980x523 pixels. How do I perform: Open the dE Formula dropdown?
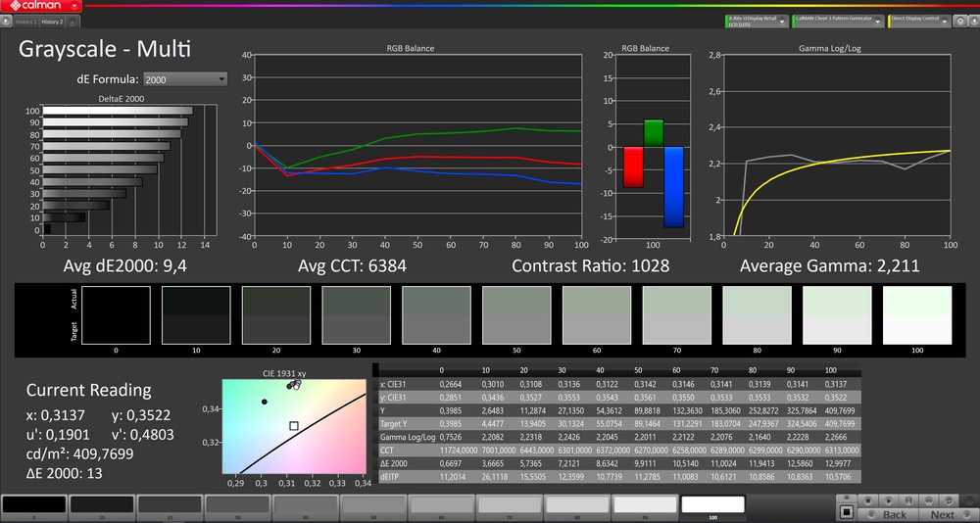pos(185,79)
